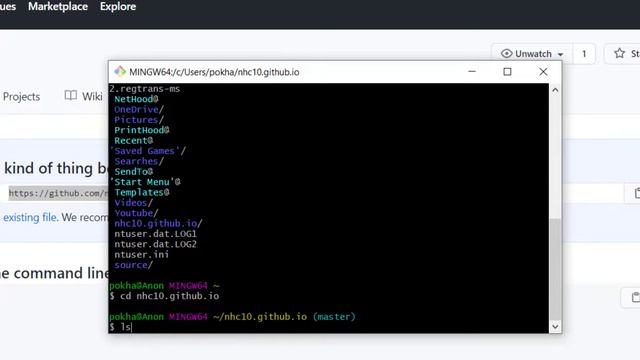The height and width of the screenshot is (360, 640).
Task: Click the 'PrintHood@' entry
Action: [x=142, y=130]
